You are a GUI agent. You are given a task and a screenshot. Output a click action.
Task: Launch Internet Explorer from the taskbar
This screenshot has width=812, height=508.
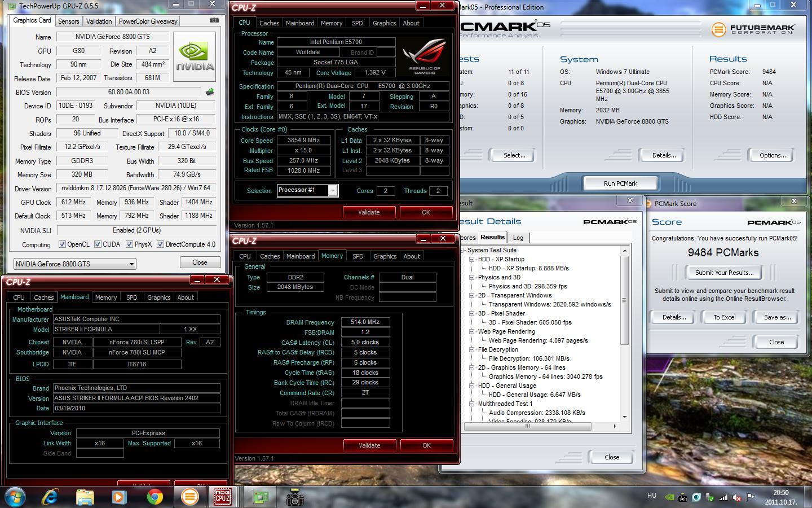coord(50,497)
